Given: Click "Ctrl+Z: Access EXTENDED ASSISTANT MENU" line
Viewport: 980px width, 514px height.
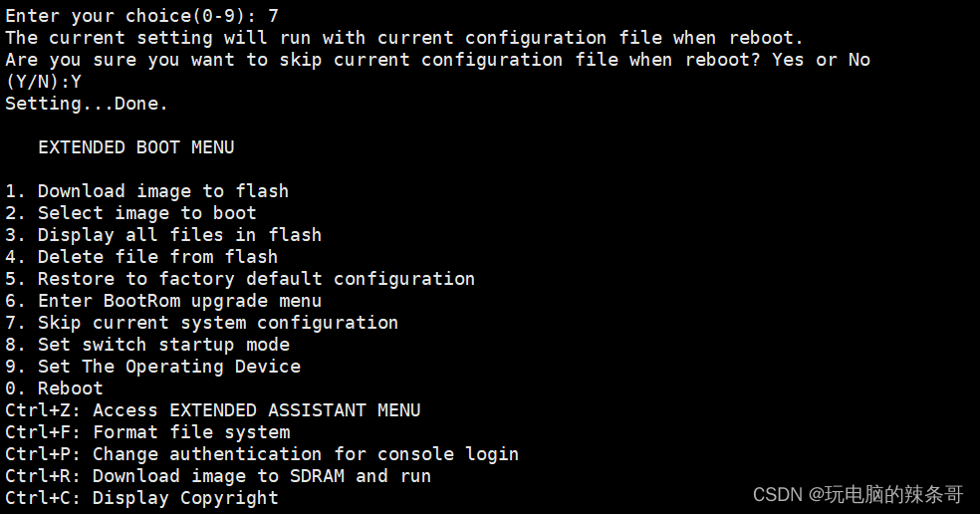Looking at the screenshot, I should coord(212,410).
